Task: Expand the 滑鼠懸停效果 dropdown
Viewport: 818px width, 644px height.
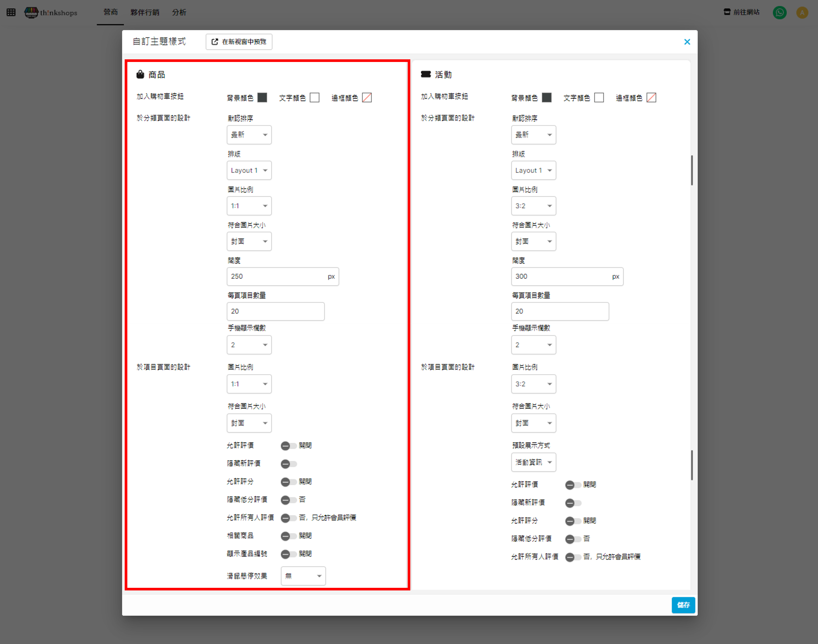Action: click(x=303, y=576)
